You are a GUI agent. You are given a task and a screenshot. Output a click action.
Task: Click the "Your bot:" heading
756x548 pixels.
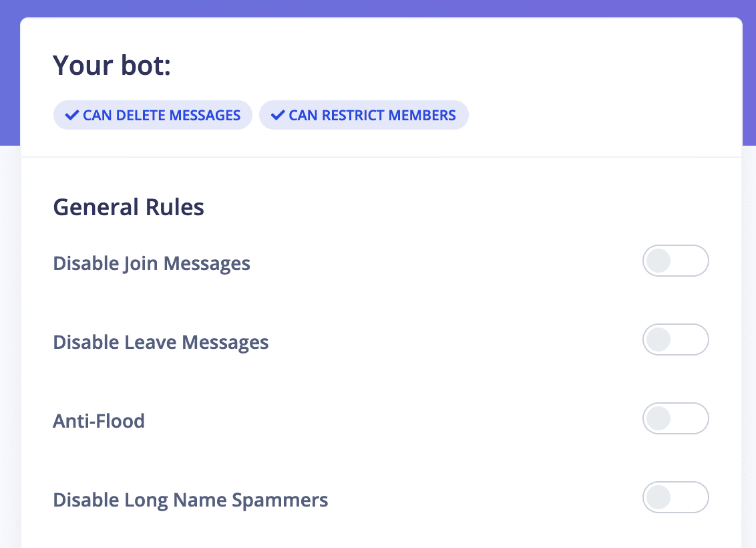pos(112,65)
